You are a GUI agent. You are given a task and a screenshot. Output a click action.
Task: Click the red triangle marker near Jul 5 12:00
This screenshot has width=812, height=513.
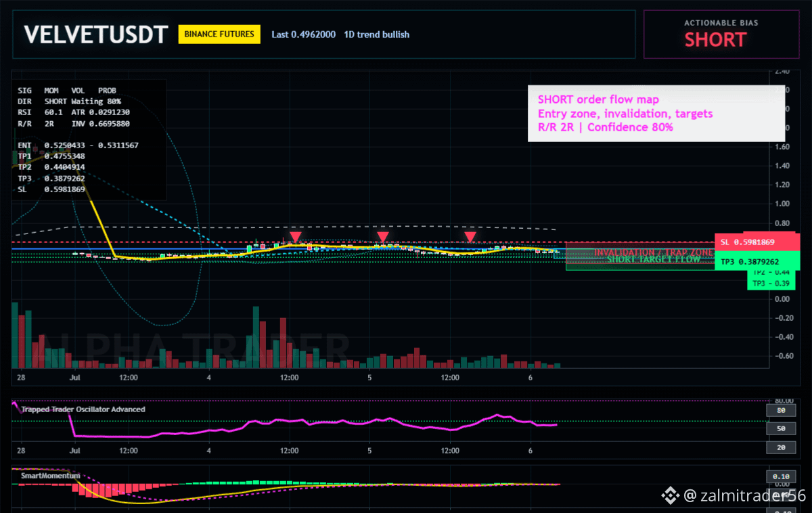tap(470, 236)
